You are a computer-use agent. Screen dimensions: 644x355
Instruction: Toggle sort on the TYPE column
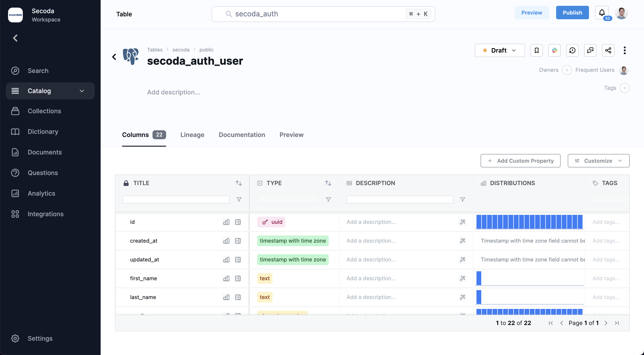(x=328, y=183)
